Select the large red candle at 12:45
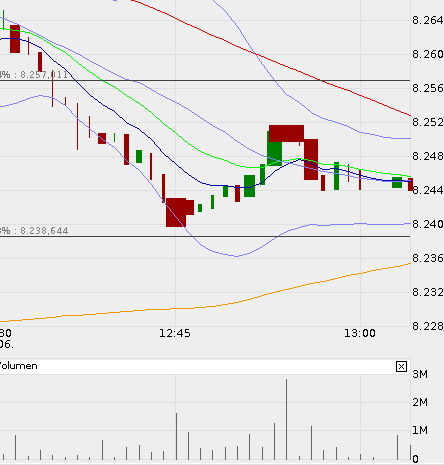Image resolution: width=444 pixels, height=465 pixels. (x=176, y=213)
